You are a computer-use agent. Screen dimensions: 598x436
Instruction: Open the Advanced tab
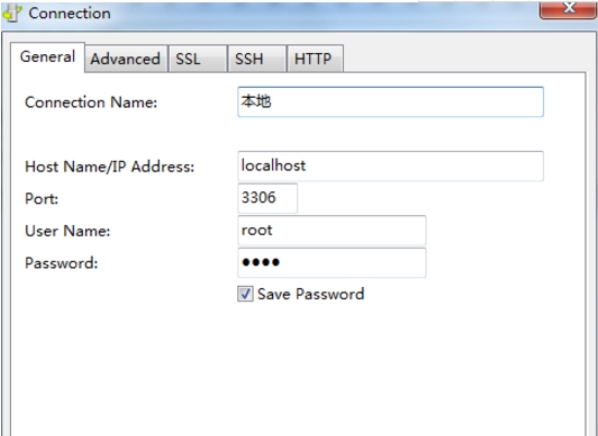point(125,59)
